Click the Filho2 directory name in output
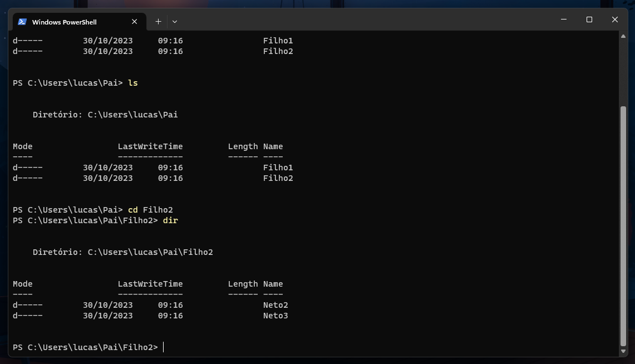This screenshot has width=635, height=364. pyautogui.click(x=278, y=178)
